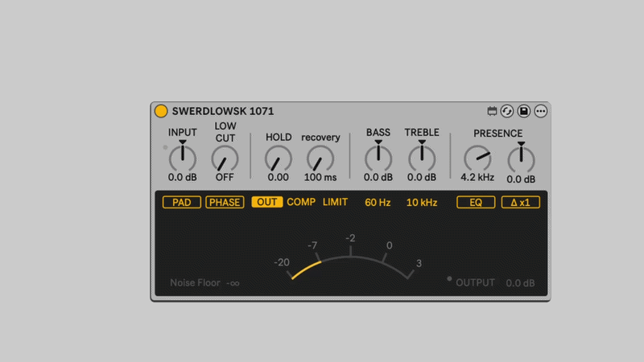Viewport: 644px width, 362px height.
Task: Click the show/hide macro controls icon
Action: point(493,111)
